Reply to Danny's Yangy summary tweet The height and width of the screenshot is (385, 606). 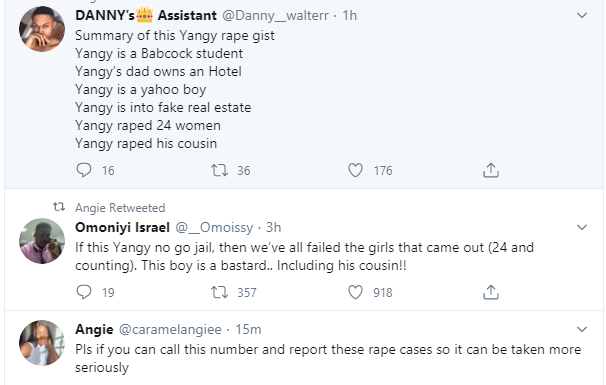pyautogui.click(x=84, y=170)
